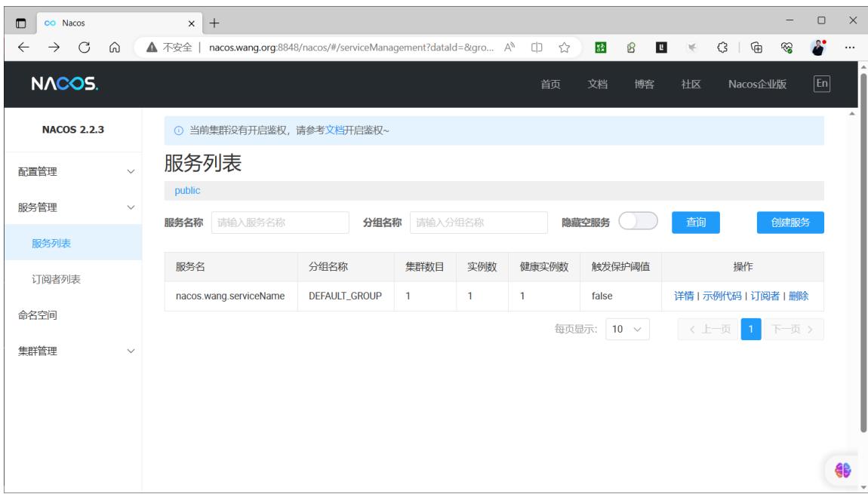Open the browser extensions puzzle icon

pos(722,48)
